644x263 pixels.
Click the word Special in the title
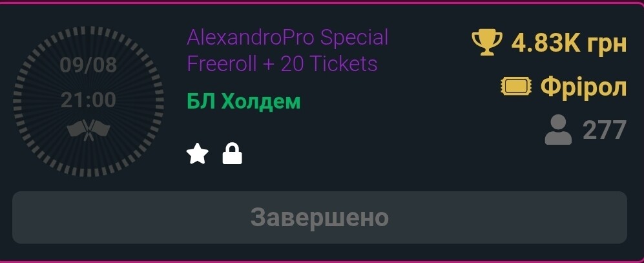(x=354, y=38)
